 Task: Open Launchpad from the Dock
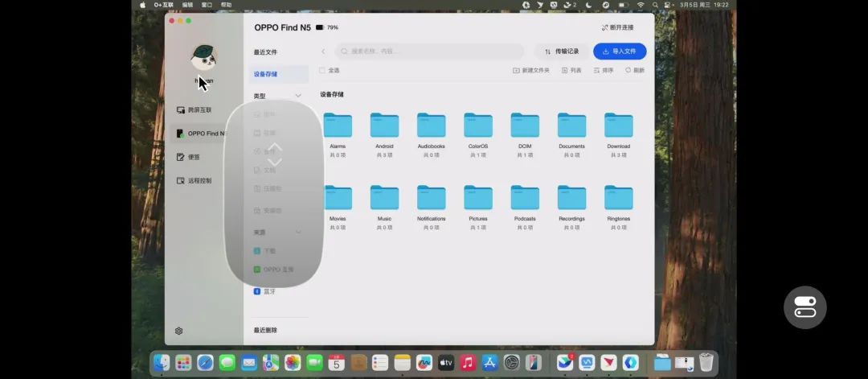tap(183, 363)
